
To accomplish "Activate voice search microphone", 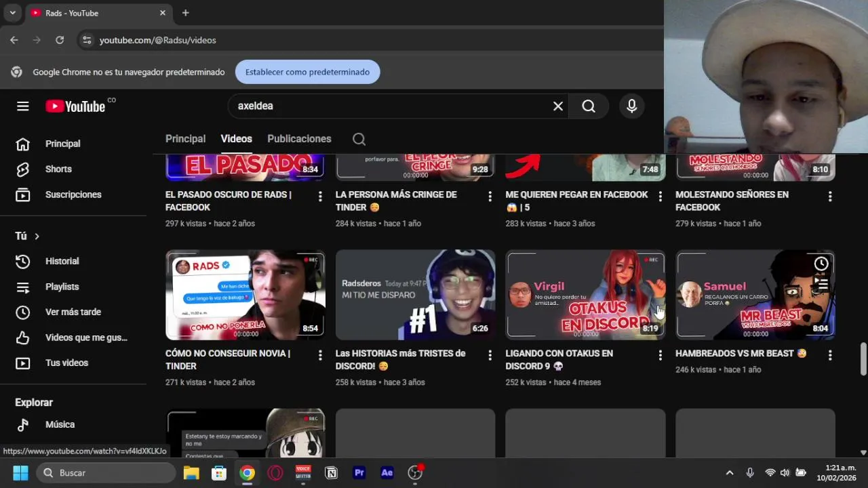I will [632, 106].
